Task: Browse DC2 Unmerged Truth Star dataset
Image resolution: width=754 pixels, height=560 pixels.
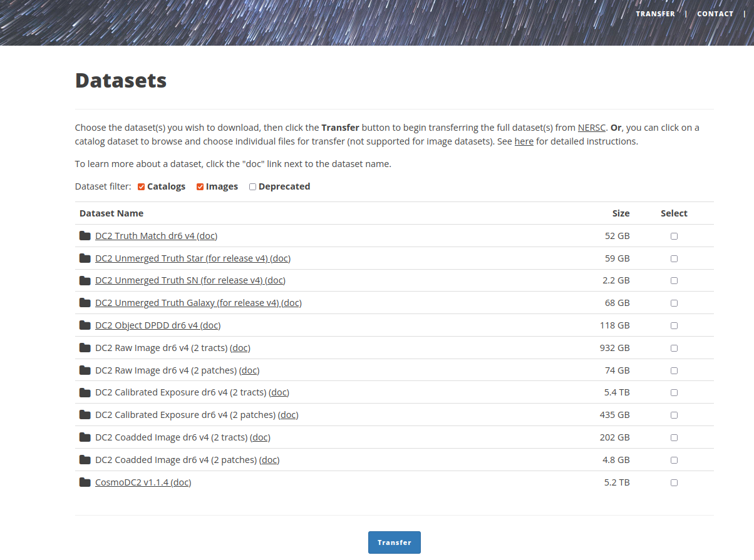Action: coord(182,258)
